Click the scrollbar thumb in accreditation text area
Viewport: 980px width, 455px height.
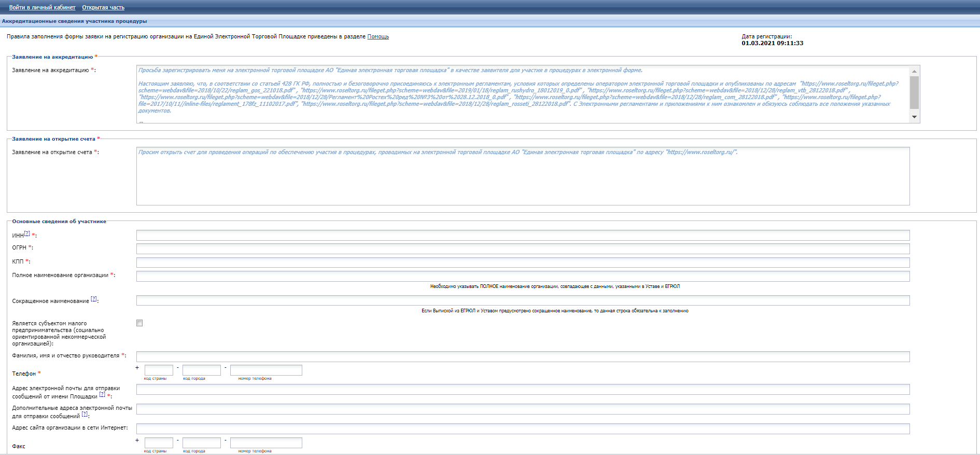[914, 92]
